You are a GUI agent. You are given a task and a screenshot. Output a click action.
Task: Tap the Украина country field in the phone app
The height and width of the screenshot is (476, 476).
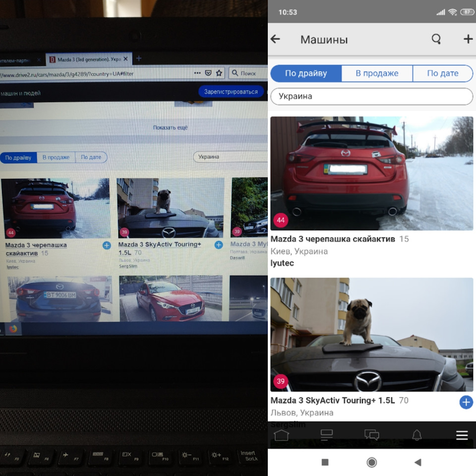click(371, 96)
